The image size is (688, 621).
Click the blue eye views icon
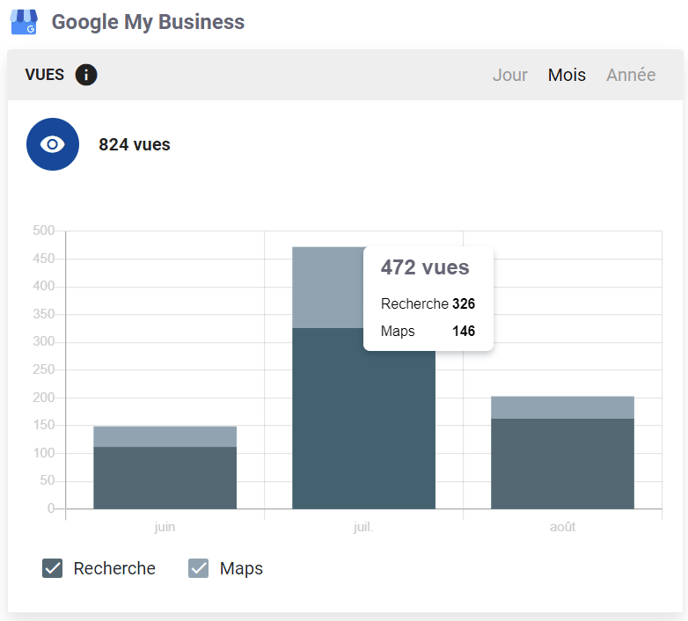(x=53, y=144)
